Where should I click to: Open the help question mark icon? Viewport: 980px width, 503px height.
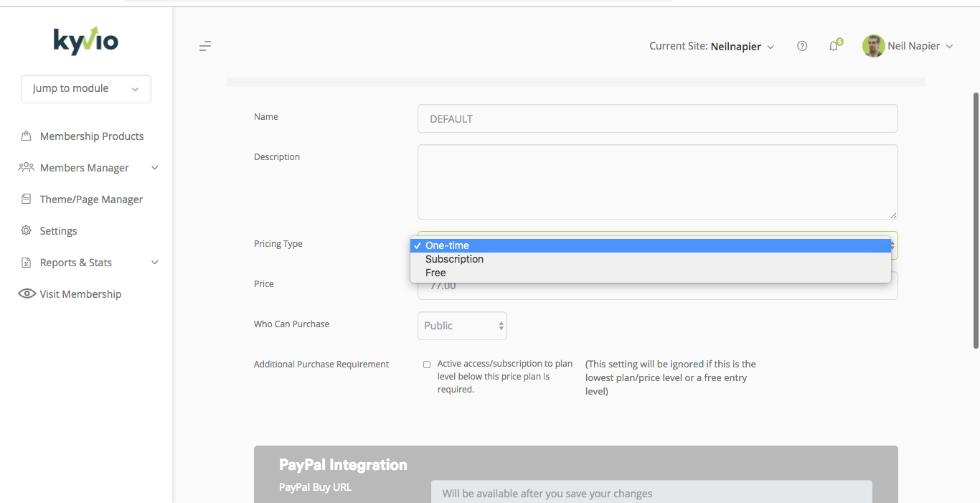coord(802,46)
